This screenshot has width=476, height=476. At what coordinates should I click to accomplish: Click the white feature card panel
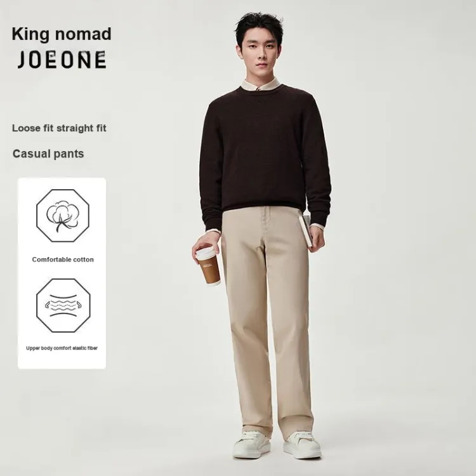pos(62,273)
